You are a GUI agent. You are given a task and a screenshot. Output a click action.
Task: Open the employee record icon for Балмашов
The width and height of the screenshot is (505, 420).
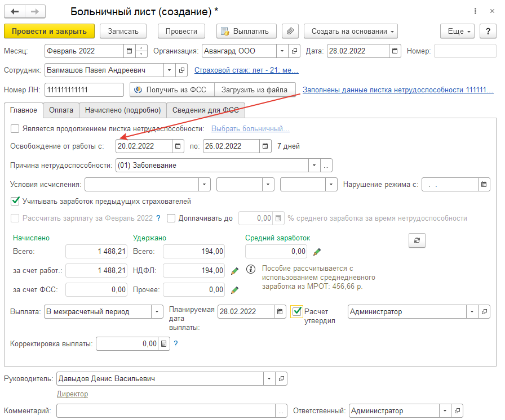[181, 70]
